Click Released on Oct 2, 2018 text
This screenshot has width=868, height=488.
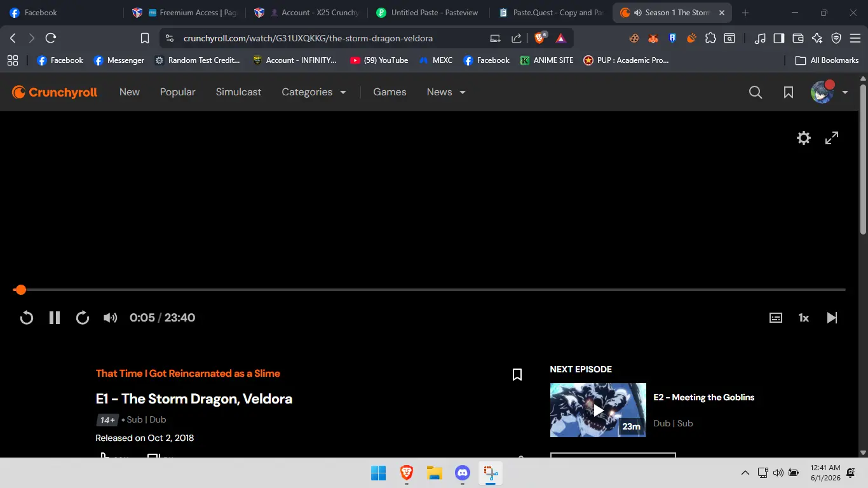pos(145,438)
